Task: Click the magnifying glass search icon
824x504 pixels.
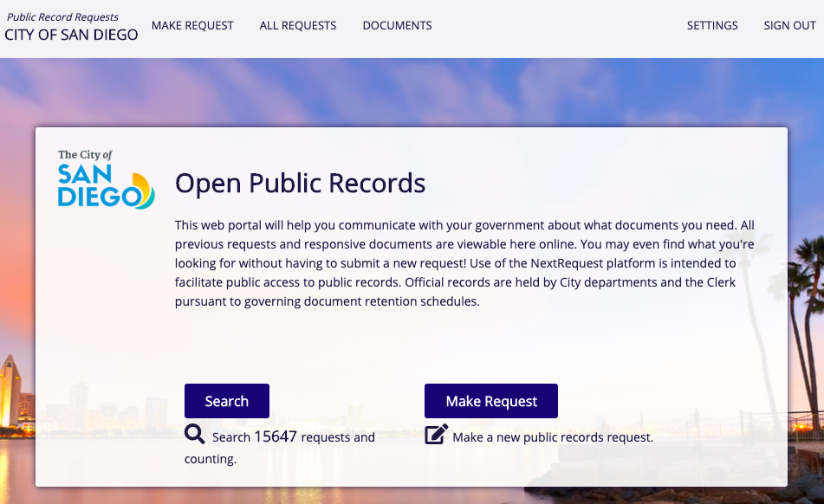Action: click(x=195, y=435)
